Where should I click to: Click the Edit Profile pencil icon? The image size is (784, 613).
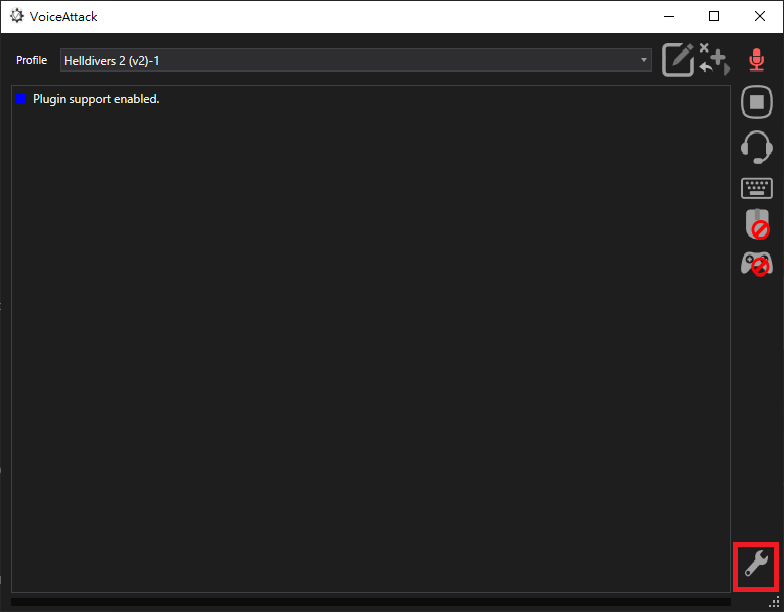point(678,60)
